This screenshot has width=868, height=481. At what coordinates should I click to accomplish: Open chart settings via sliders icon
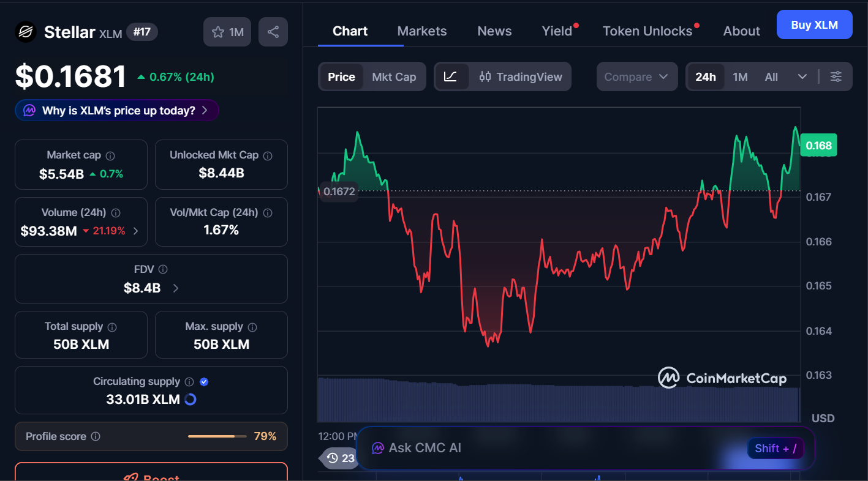(x=836, y=76)
